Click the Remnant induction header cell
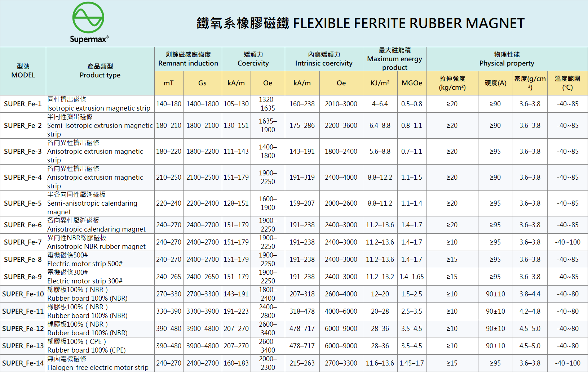 tap(188, 59)
